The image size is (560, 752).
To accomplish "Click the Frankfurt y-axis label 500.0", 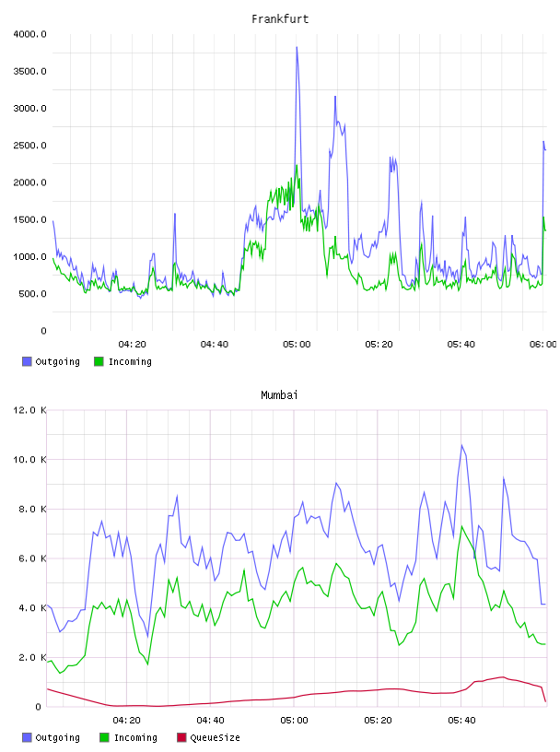I will point(32,294).
